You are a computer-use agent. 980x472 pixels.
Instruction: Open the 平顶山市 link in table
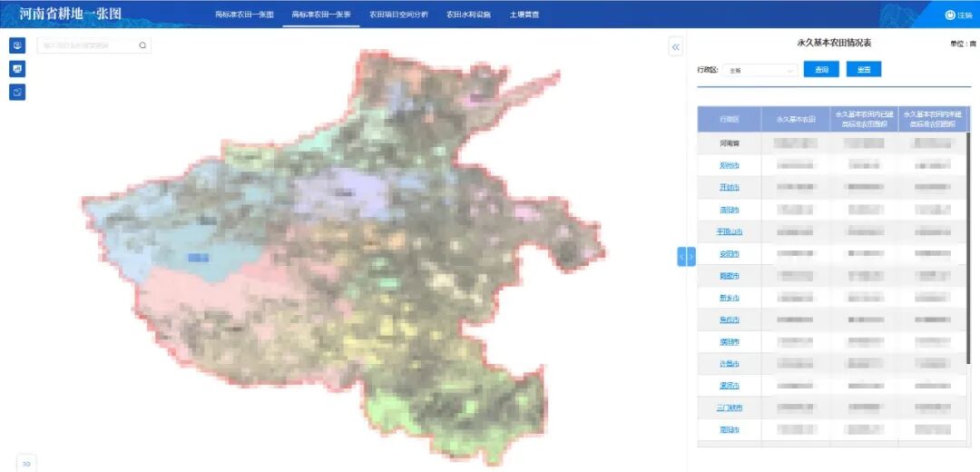[x=730, y=232]
